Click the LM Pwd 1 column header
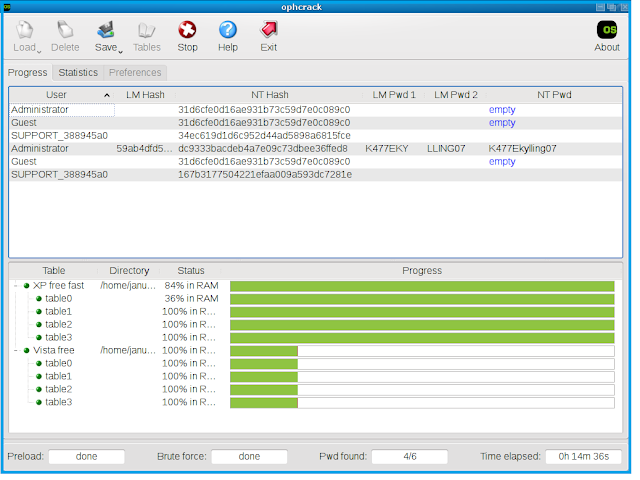Viewport: 640px width, 480px height. tap(394, 95)
